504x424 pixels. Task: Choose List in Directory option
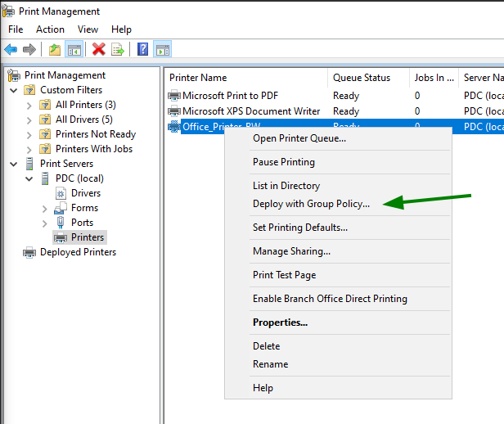coord(338,186)
